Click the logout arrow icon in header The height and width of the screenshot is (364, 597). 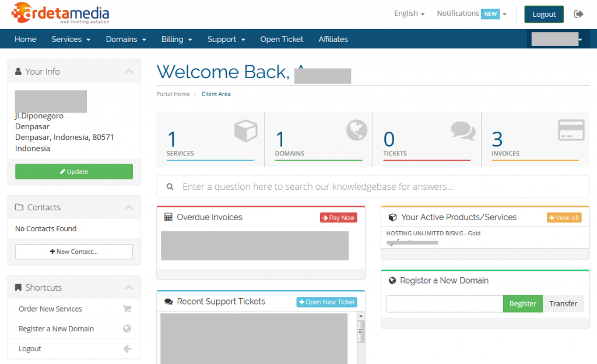578,14
